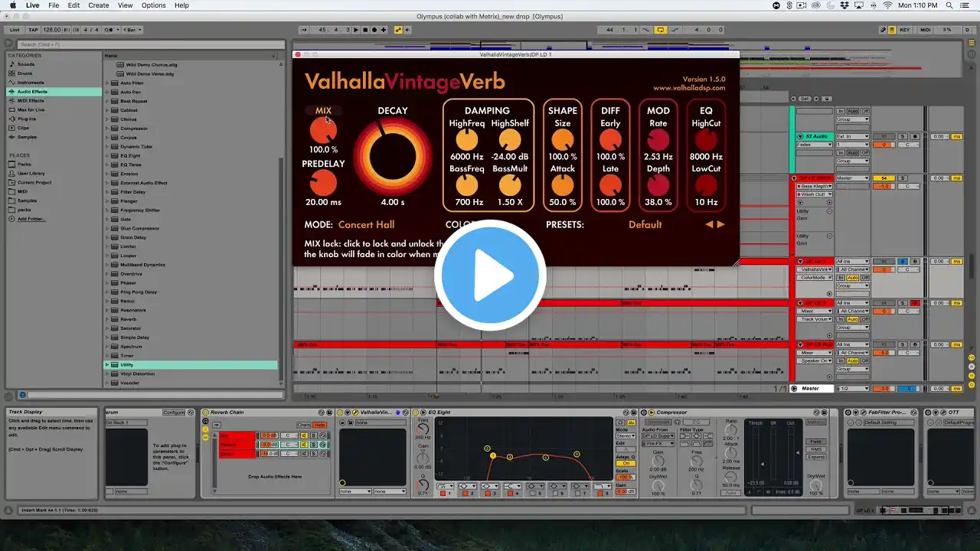Open the File menu

tap(54, 5)
